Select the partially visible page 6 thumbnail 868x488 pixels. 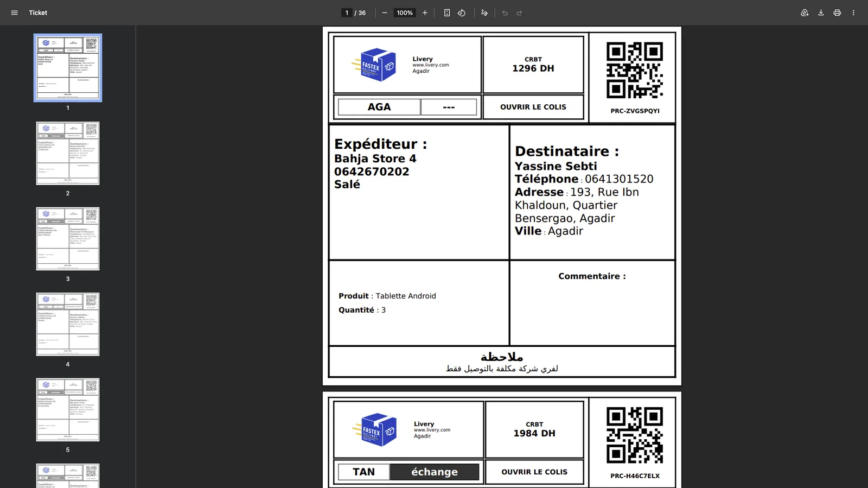[68, 476]
